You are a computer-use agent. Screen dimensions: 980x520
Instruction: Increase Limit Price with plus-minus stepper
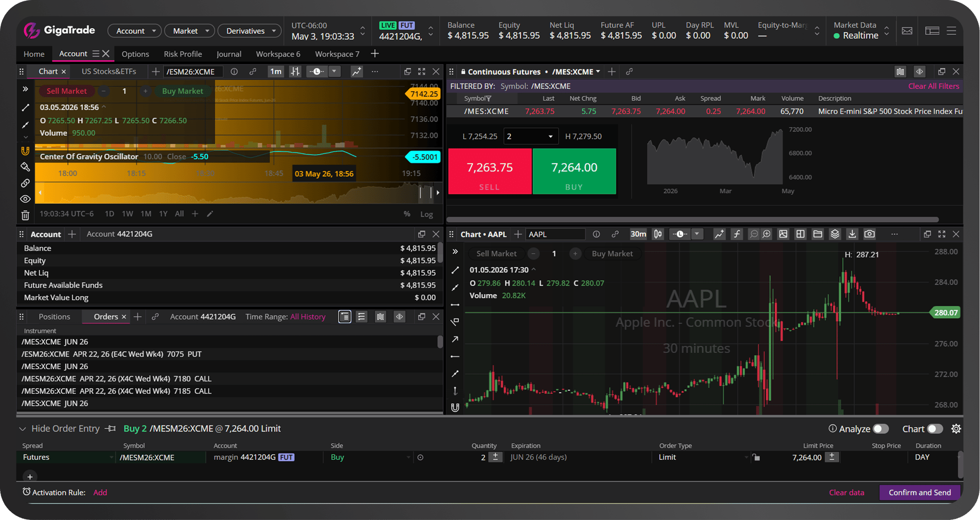tap(832, 457)
